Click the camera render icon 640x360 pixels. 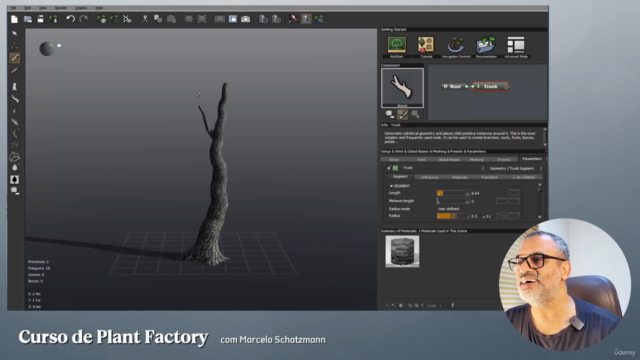[245, 19]
